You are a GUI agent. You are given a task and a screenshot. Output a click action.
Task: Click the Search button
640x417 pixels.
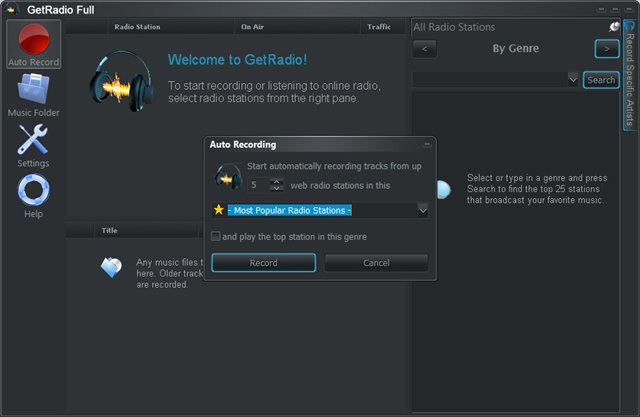tap(601, 80)
